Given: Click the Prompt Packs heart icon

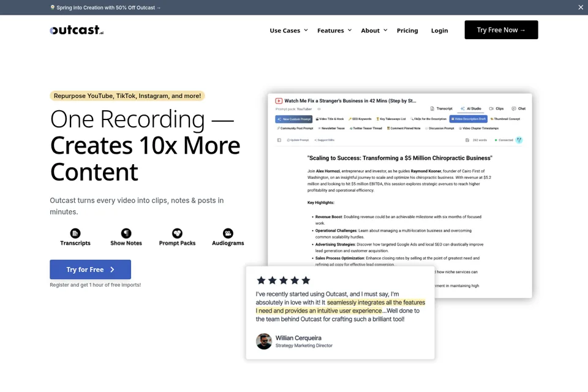Looking at the screenshot, I should (177, 233).
